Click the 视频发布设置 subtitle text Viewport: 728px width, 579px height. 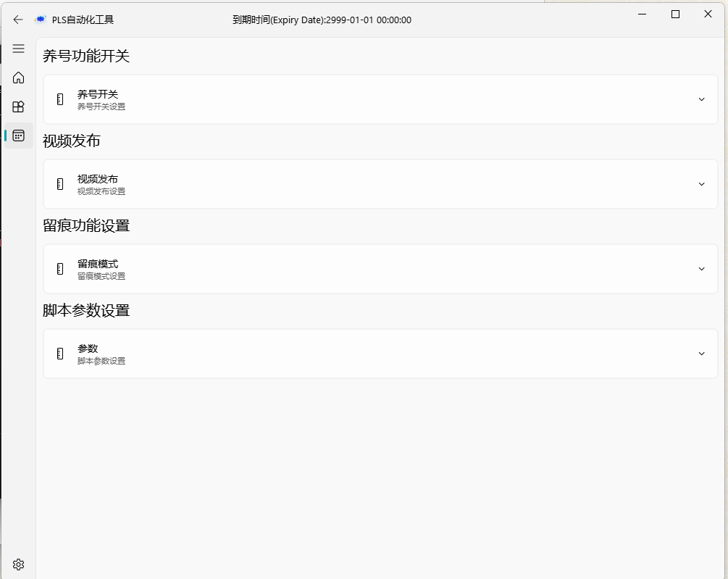click(101, 191)
